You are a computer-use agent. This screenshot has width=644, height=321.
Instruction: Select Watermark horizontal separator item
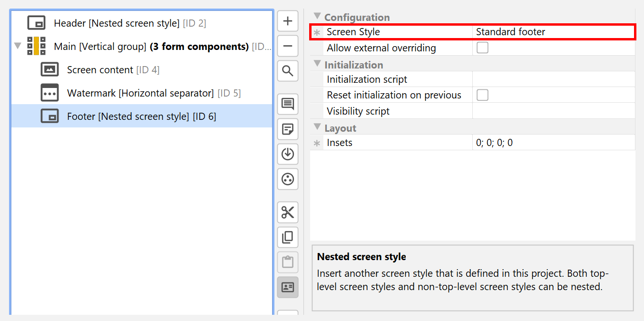pos(140,93)
